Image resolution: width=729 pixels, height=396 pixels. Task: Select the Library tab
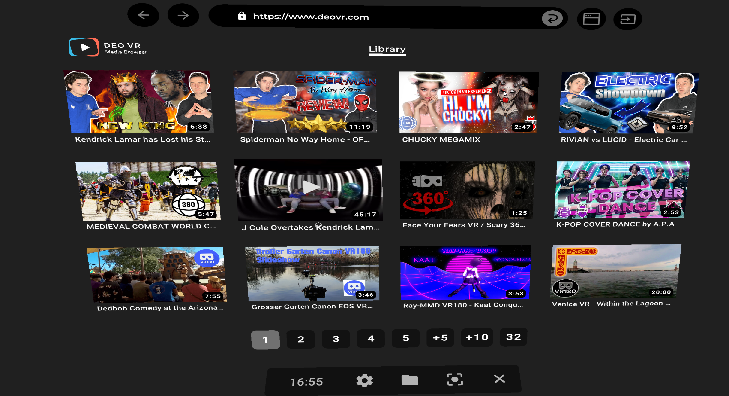[387, 49]
